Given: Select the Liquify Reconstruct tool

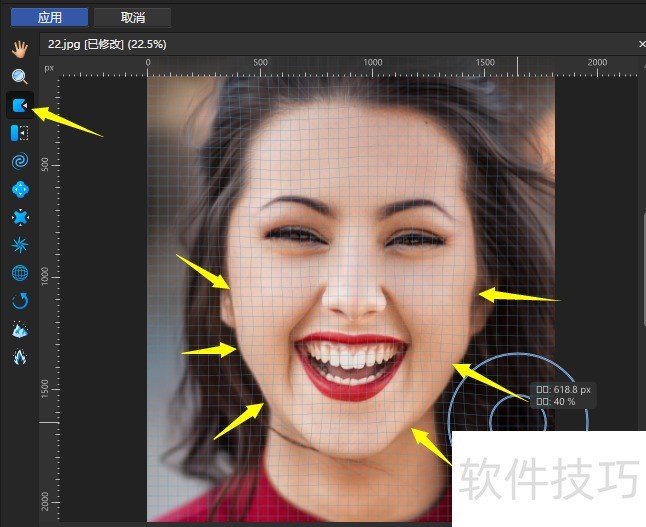Looking at the screenshot, I should (x=20, y=301).
